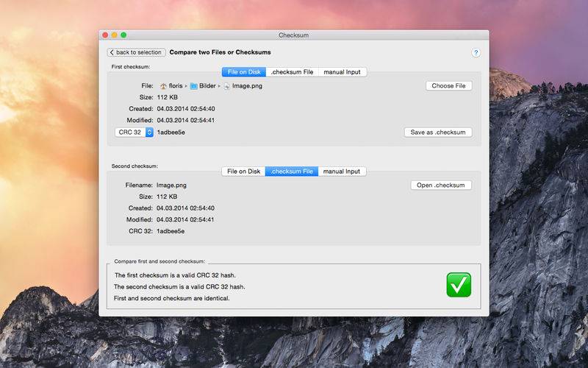Select first checksum File on Disk tab
The width and height of the screenshot is (588, 368).
point(244,71)
